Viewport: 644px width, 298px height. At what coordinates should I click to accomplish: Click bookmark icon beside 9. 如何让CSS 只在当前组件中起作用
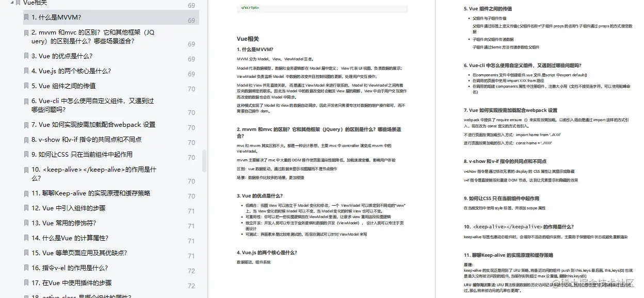pyautogui.click(x=26, y=155)
